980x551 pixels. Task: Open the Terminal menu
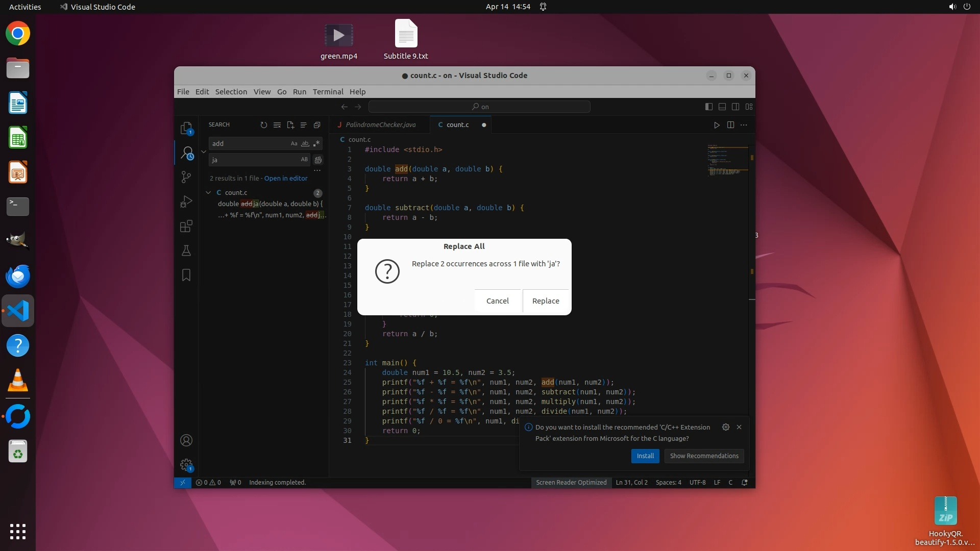[x=328, y=92]
